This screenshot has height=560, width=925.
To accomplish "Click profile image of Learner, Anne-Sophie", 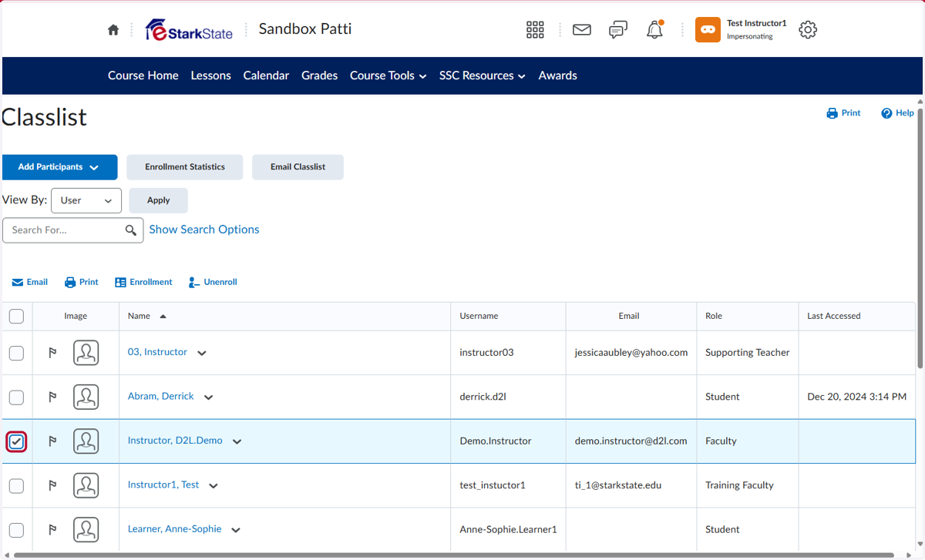I will click(86, 530).
